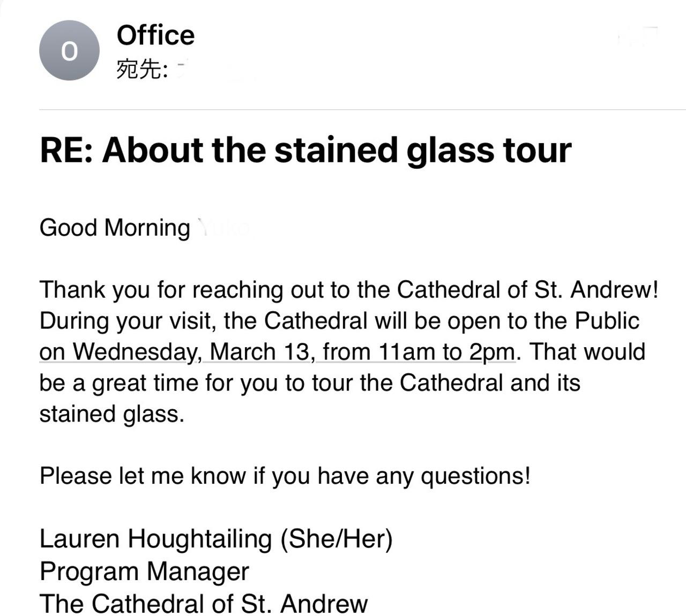Tap the "During your visit" line

click(340, 321)
